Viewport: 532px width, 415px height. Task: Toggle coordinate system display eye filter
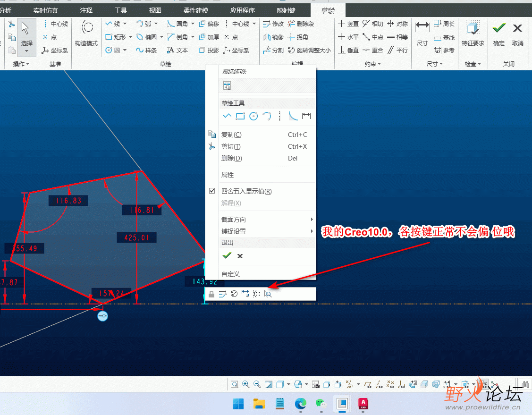pos(401,384)
